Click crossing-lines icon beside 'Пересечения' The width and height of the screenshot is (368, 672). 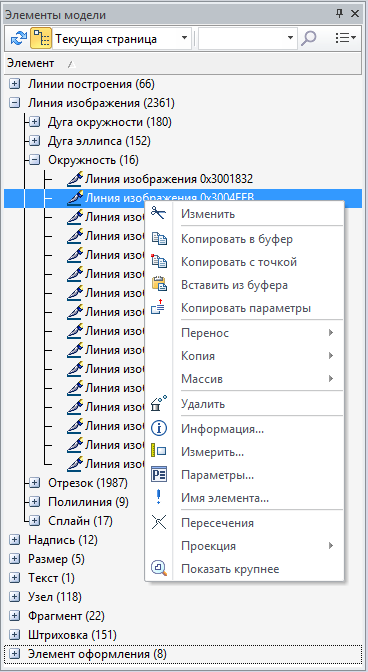pos(159,523)
